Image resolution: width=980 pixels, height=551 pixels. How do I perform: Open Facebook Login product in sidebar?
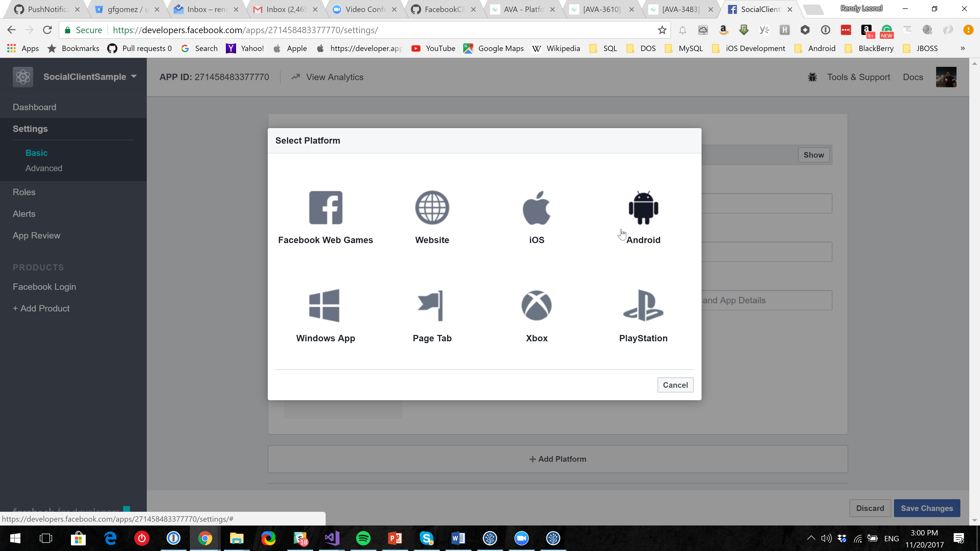[44, 287]
